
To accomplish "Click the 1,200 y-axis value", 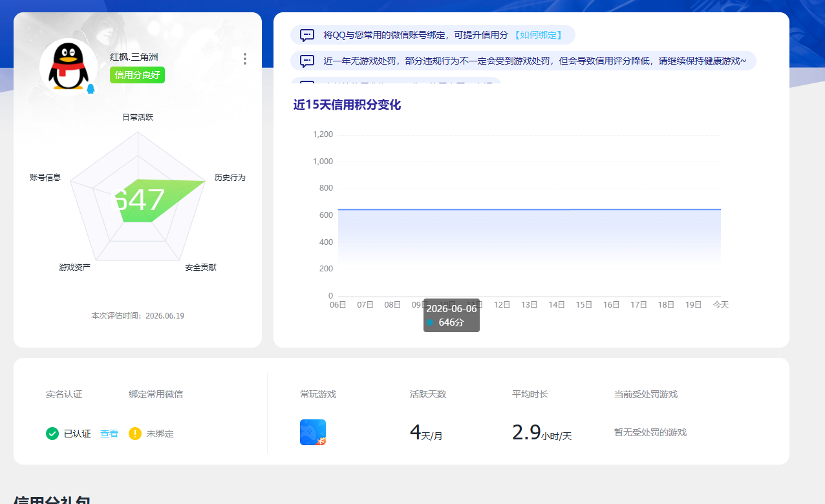I will click(x=323, y=134).
